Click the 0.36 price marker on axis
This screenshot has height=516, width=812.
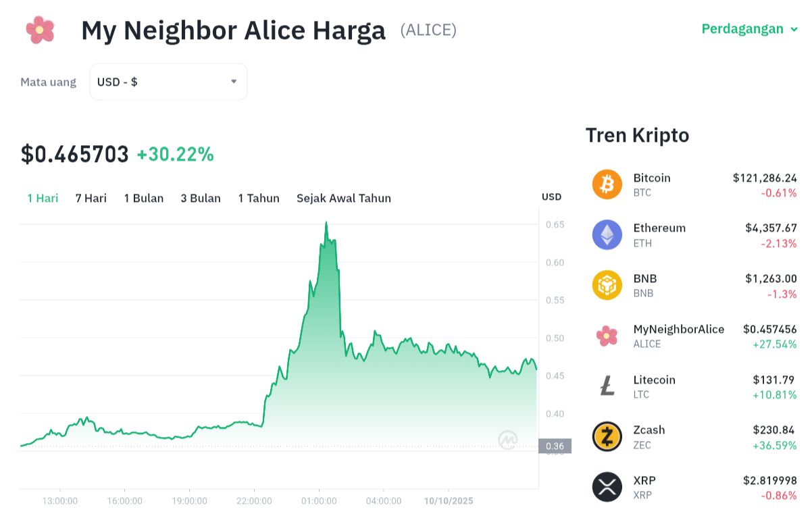(554, 446)
